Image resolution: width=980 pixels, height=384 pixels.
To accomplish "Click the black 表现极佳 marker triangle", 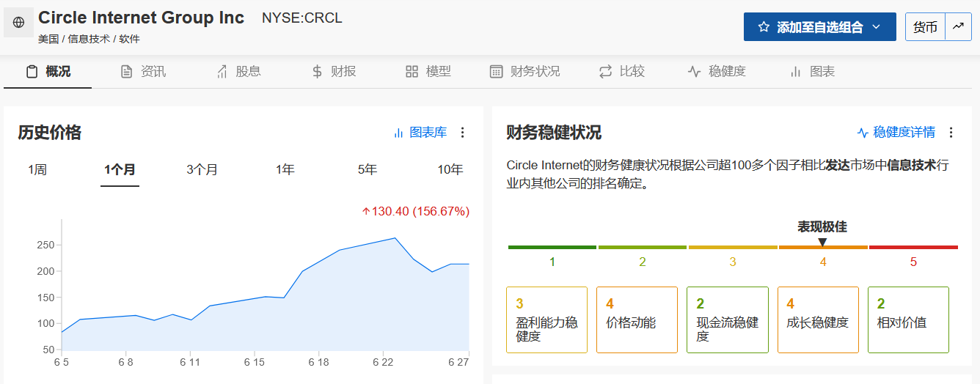I will 822,242.
